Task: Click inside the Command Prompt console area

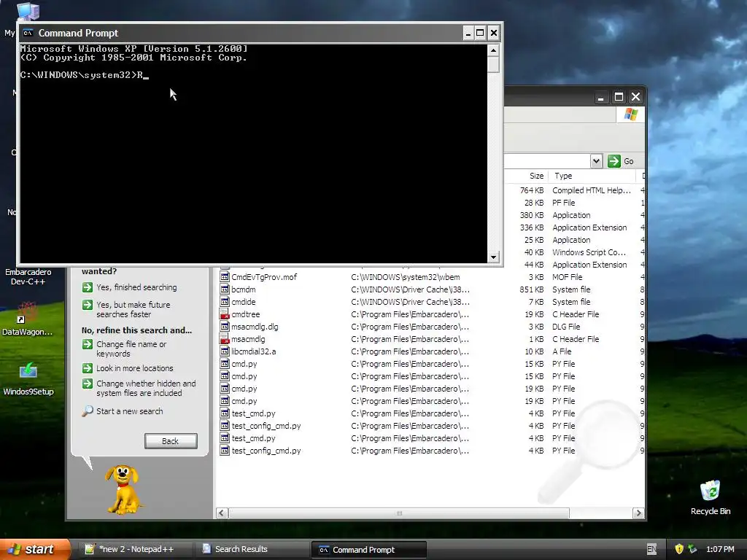Action: [253, 153]
